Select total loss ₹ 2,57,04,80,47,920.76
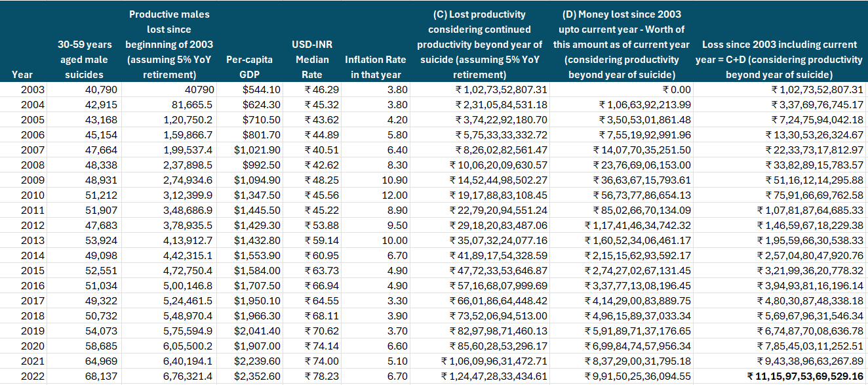The height and width of the screenshot is (385, 868). pos(811,256)
